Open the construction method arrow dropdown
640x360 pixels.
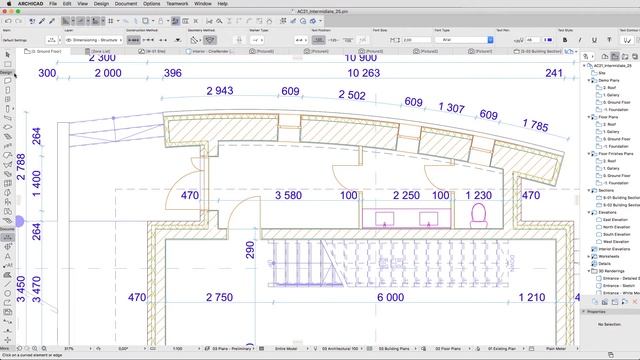pyautogui.click(x=178, y=40)
